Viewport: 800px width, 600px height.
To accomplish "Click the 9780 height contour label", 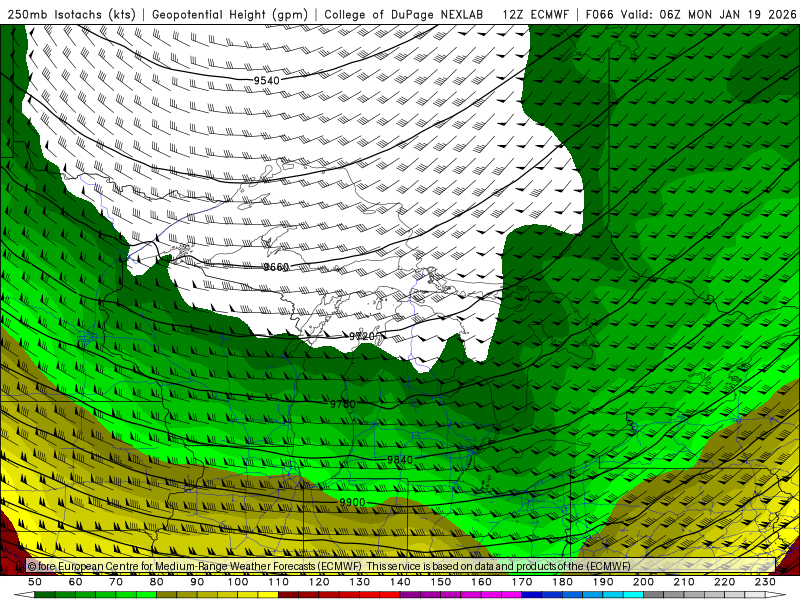I will tap(343, 404).
